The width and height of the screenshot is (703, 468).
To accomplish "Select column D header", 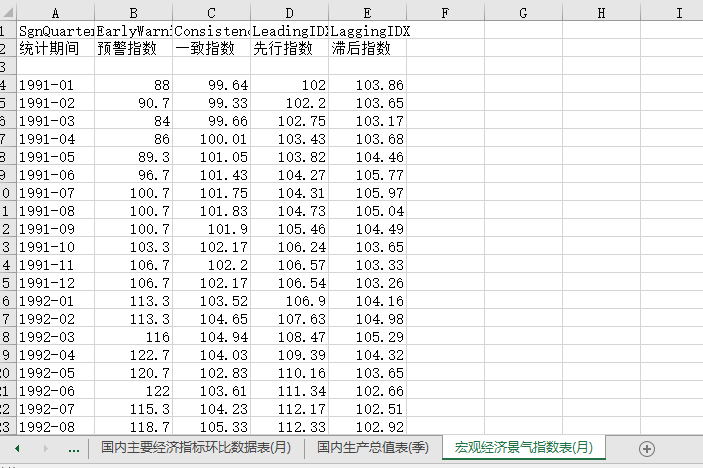I will point(289,13).
